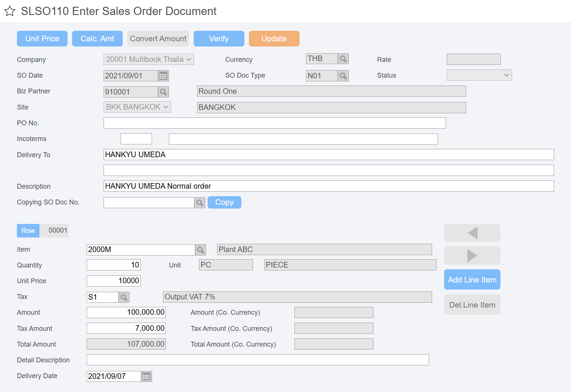Click the Verify button
Viewport: 571px width, 392px height.
pos(219,39)
